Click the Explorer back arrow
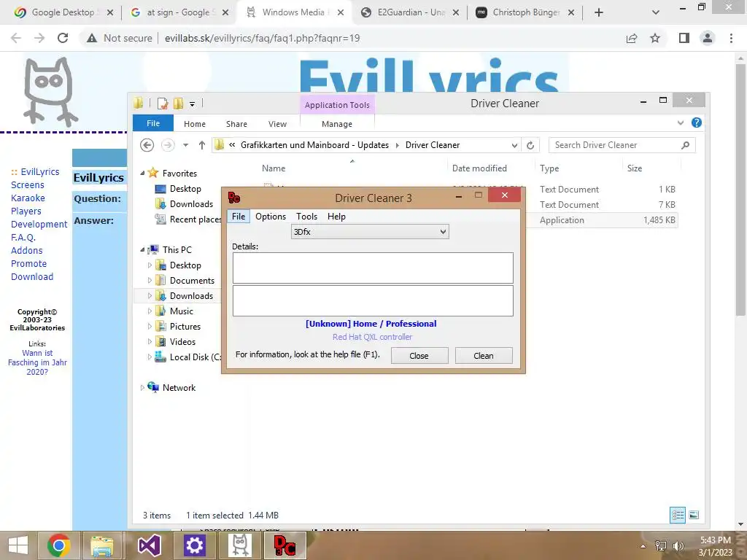 tap(147, 145)
